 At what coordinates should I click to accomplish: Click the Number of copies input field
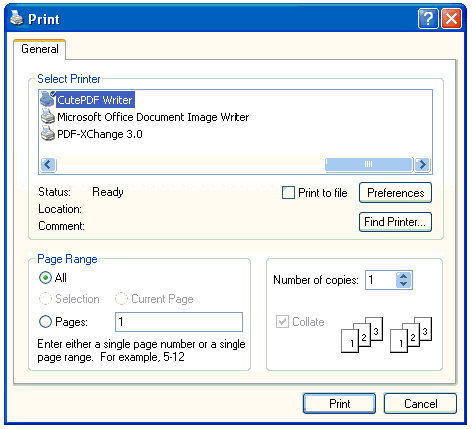(x=381, y=280)
